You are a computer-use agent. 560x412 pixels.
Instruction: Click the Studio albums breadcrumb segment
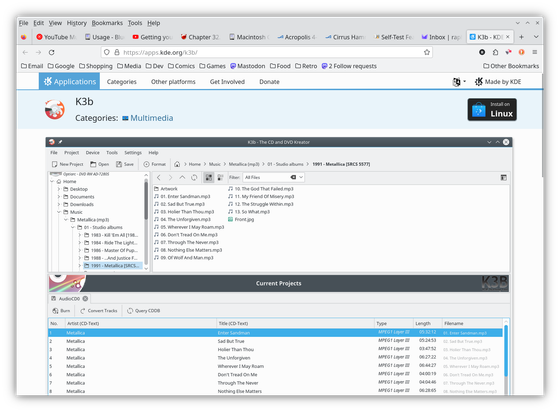click(x=285, y=164)
